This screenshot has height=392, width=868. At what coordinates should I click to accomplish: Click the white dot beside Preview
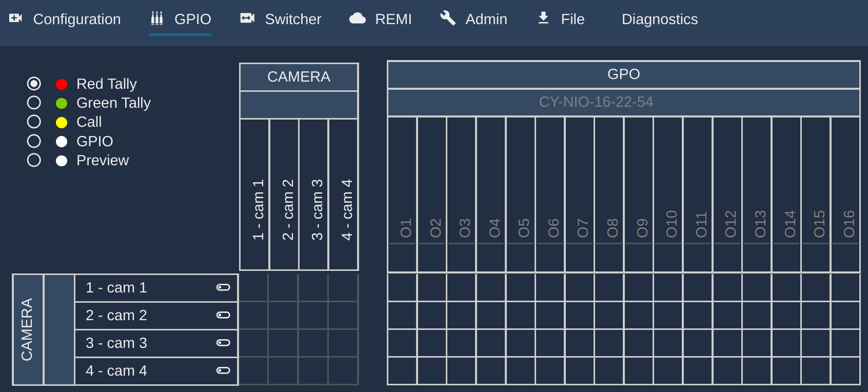(x=62, y=161)
